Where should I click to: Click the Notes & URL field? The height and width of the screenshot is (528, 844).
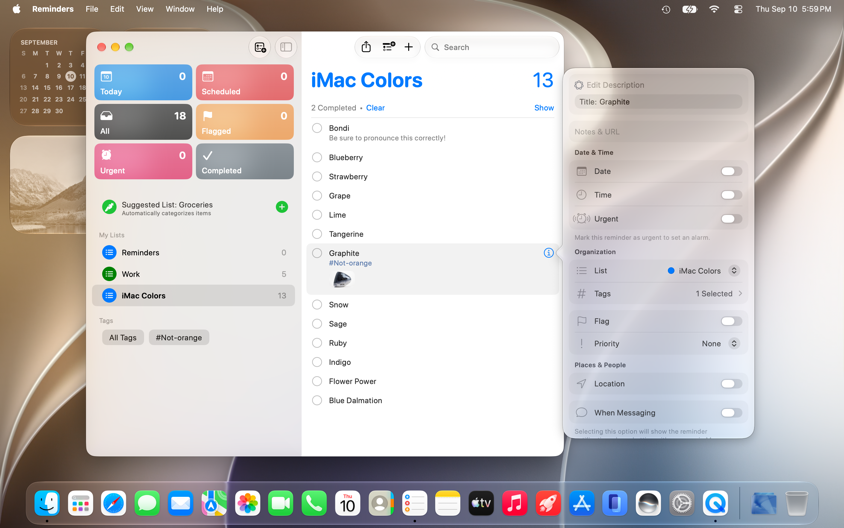point(658,132)
